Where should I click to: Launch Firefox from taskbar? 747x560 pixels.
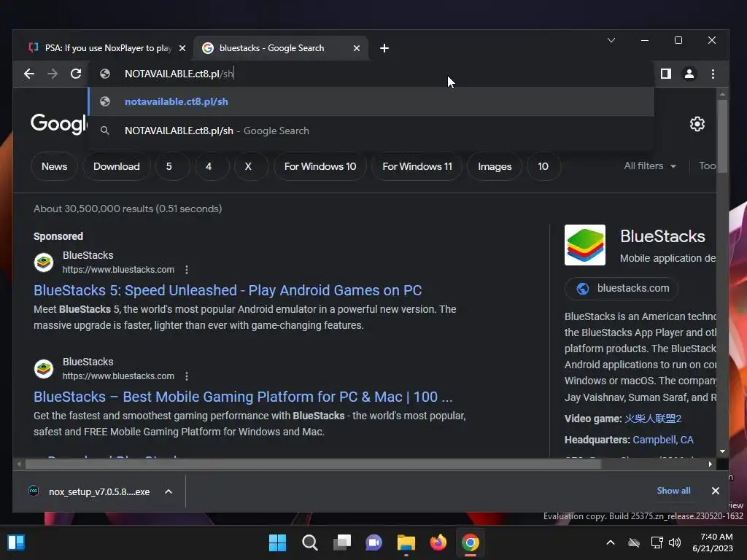(438, 542)
